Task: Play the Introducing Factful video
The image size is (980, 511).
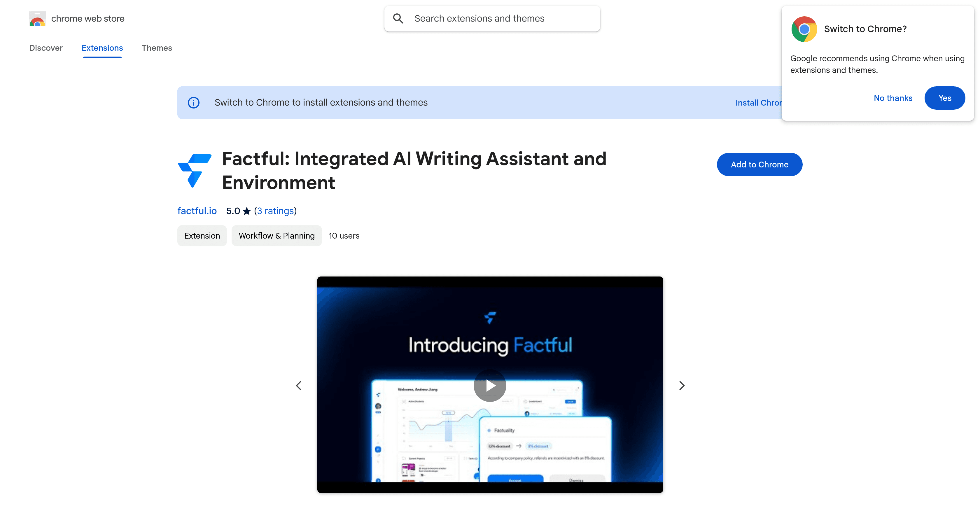Action: point(490,386)
